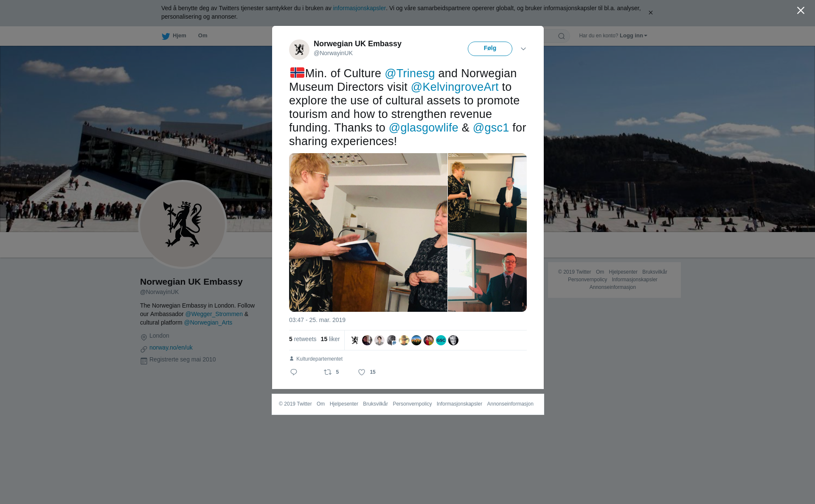Expand the tweet options chevron
Viewport: 815px width, 504px height.
[523, 49]
